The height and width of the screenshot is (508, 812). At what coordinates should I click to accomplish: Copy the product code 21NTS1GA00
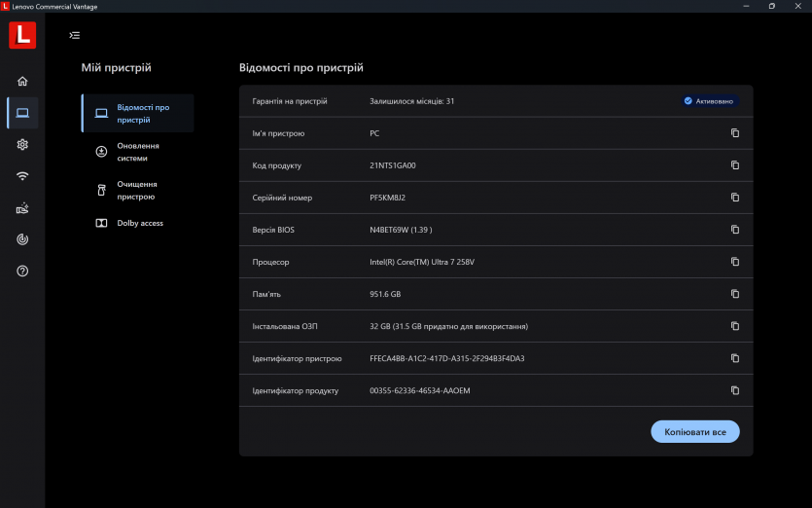735,165
